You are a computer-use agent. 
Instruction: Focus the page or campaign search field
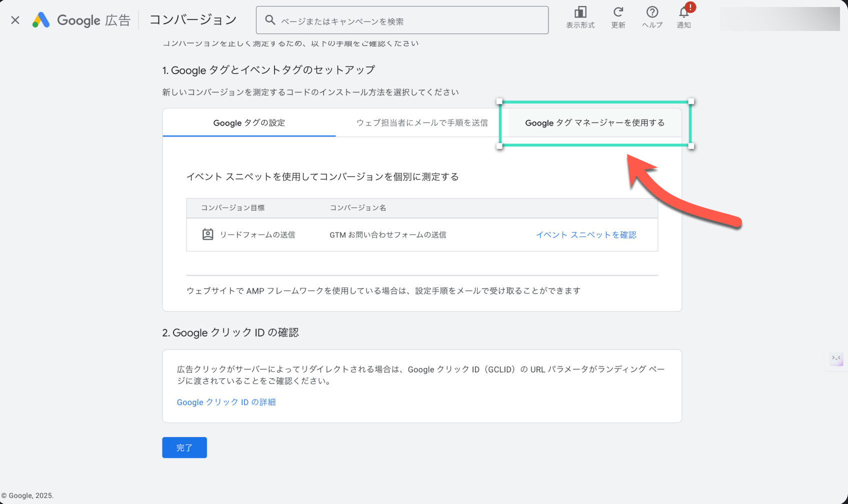click(x=410, y=21)
